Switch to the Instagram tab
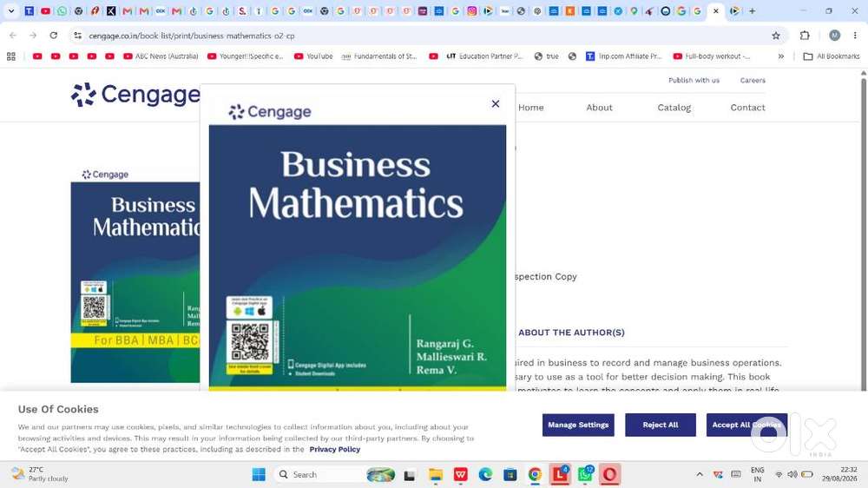 click(x=471, y=10)
